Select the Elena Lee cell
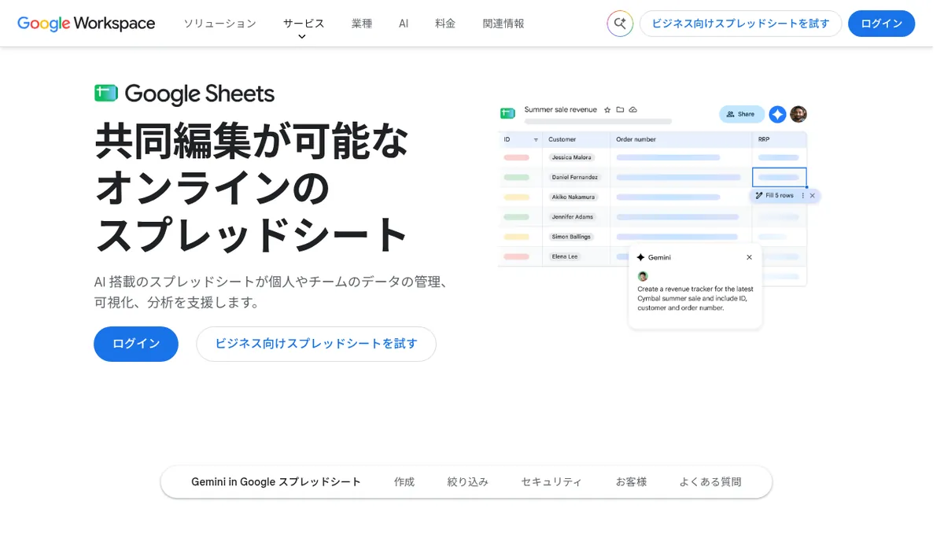This screenshot has height=560, width=944. coord(565,256)
